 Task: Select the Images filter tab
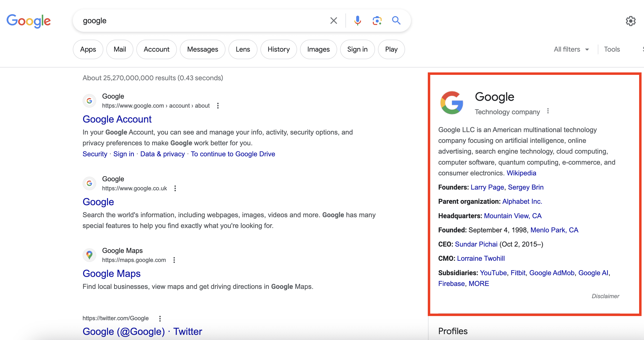(x=319, y=49)
